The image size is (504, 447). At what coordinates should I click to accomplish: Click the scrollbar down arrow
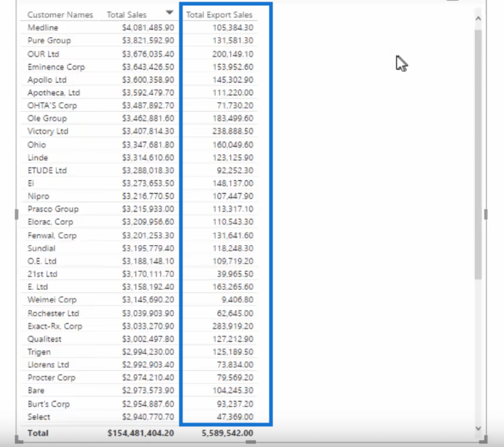(478, 428)
